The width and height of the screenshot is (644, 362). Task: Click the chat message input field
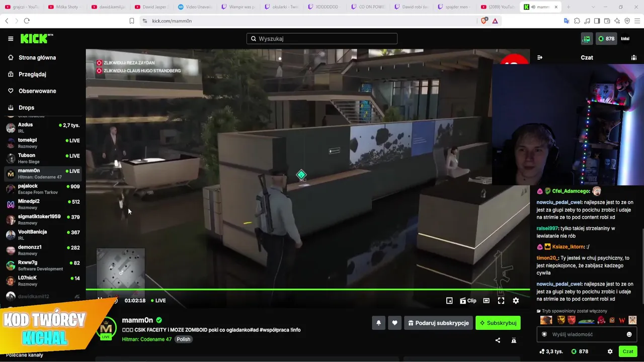pos(587,334)
